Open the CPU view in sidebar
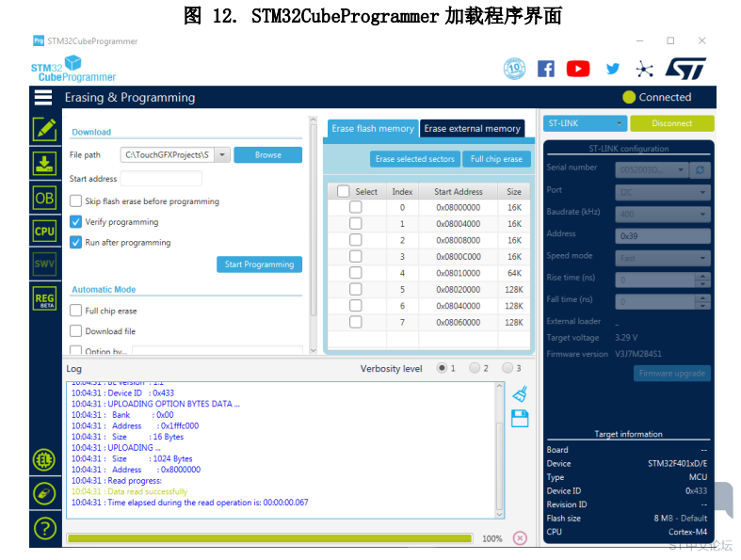 click(x=44, y=231)
